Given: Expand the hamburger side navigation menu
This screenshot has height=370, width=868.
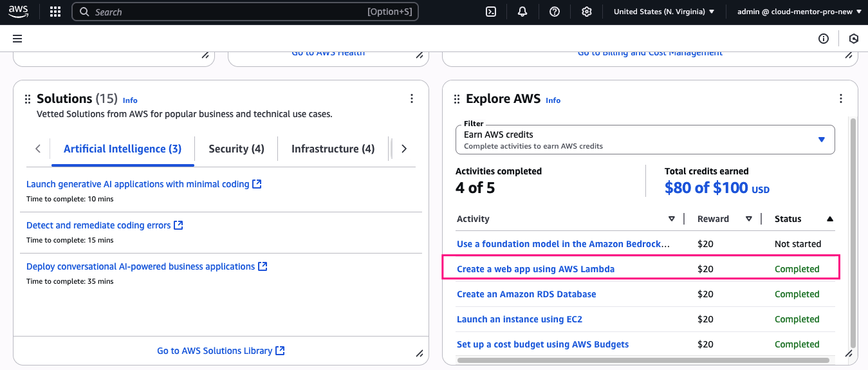Looking at the screenshot, I should 17,39.
